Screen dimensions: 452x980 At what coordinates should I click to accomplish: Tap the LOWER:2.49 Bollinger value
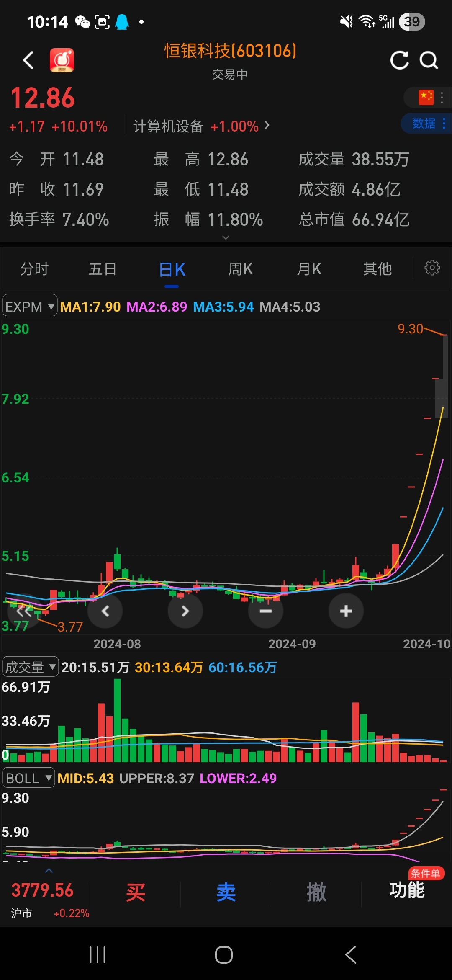(238, 778)
